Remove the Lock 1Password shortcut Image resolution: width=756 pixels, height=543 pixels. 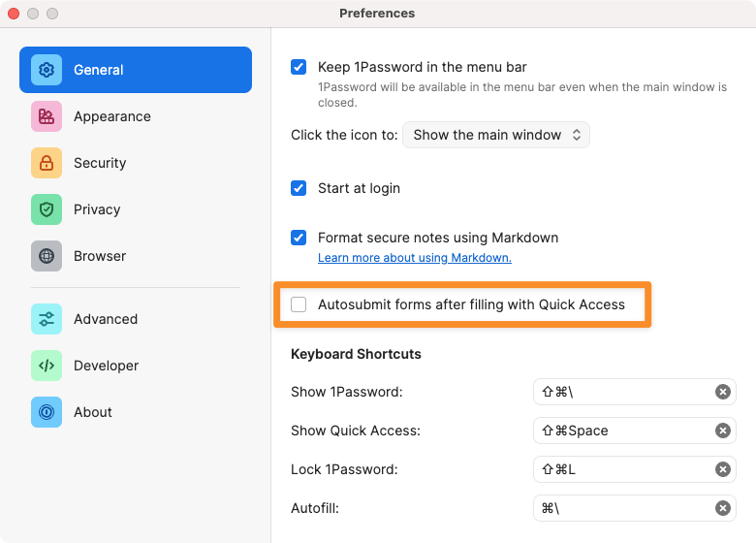click(x=722, y=469)
